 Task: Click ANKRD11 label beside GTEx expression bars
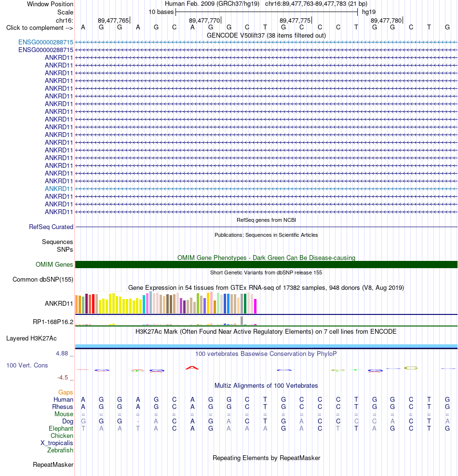[x=59, y=303]
